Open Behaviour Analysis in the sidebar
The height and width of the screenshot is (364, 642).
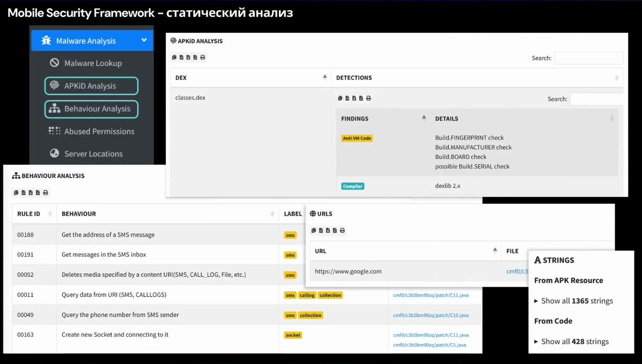coord(91,109)
